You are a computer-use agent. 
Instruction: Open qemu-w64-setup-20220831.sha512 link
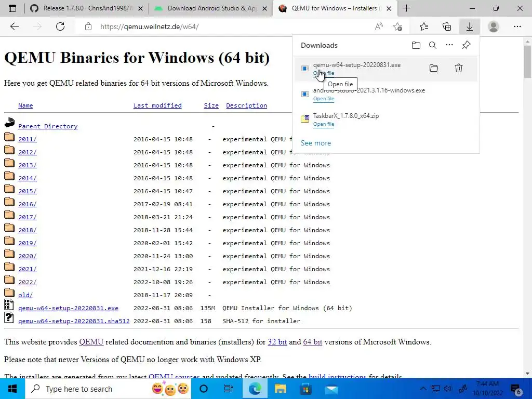point(74,321)
